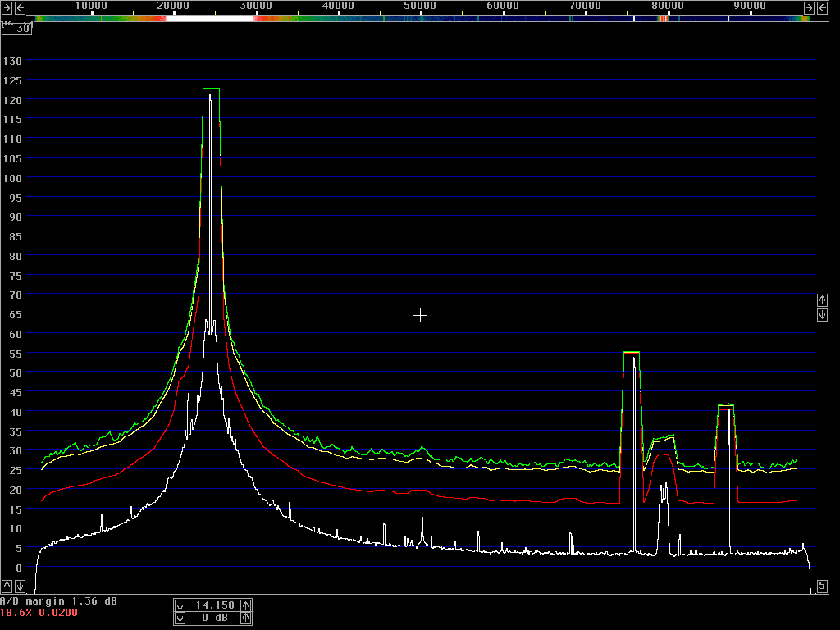Click the 14.150 frequency value field

(214, 605)
